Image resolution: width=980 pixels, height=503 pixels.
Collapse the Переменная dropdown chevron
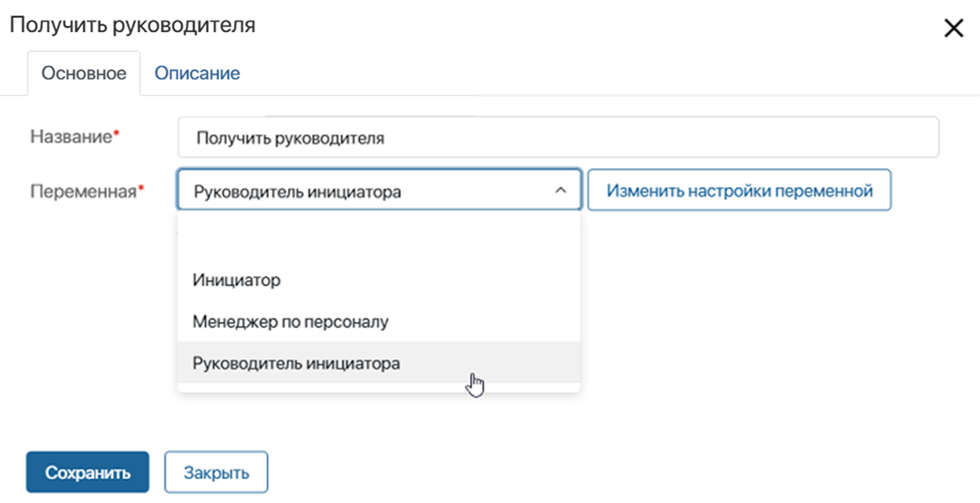561,190
